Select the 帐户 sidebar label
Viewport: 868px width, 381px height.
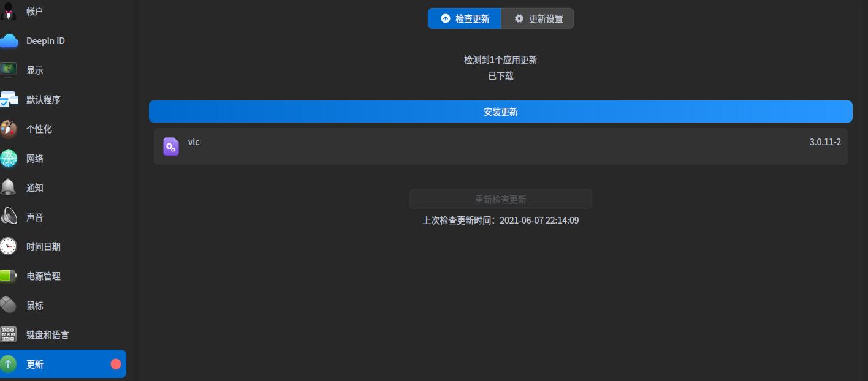[34, 12]
